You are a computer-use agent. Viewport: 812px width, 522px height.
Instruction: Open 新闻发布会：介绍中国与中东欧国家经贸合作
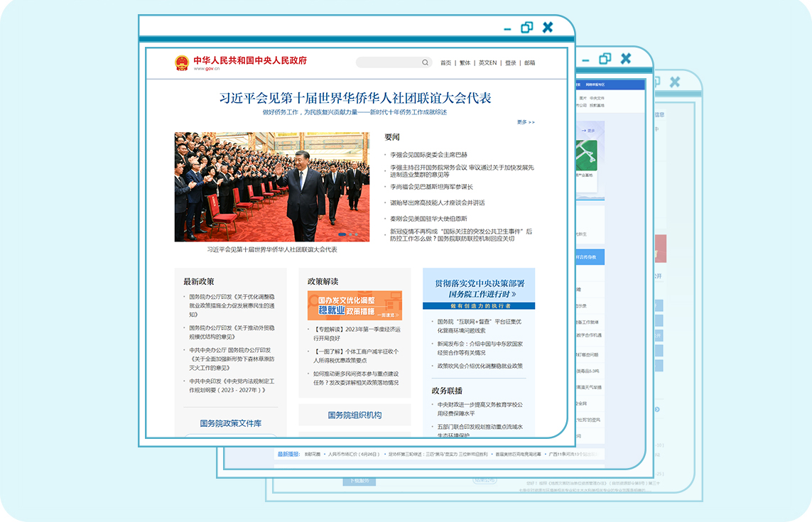[x=480, y=348]
